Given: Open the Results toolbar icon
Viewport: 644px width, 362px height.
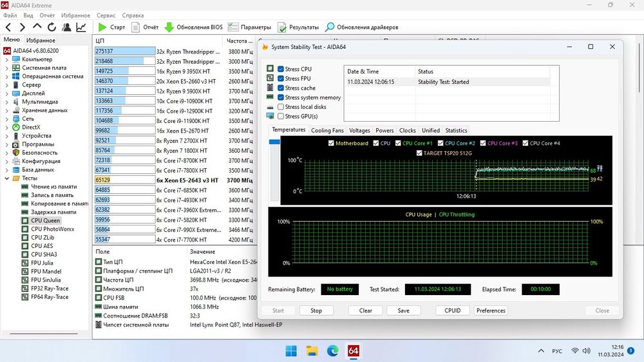Looking at the screenshot, I should coord(282,27).
